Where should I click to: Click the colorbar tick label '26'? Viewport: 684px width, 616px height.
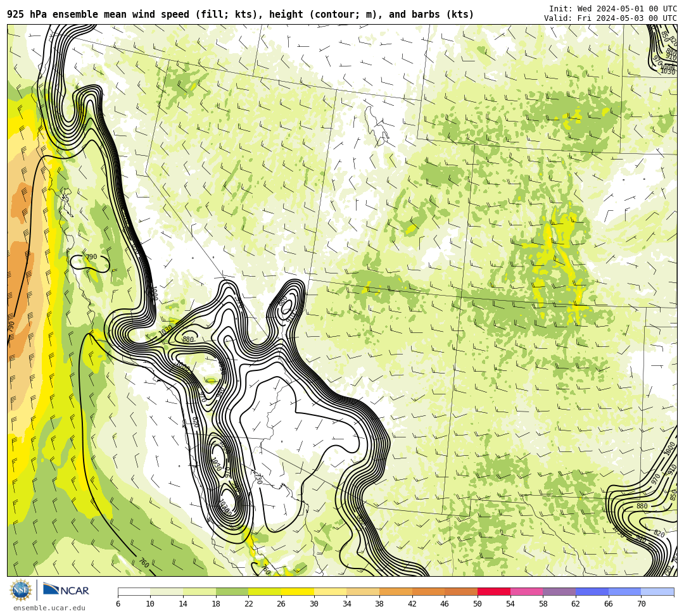pos(281,604)
